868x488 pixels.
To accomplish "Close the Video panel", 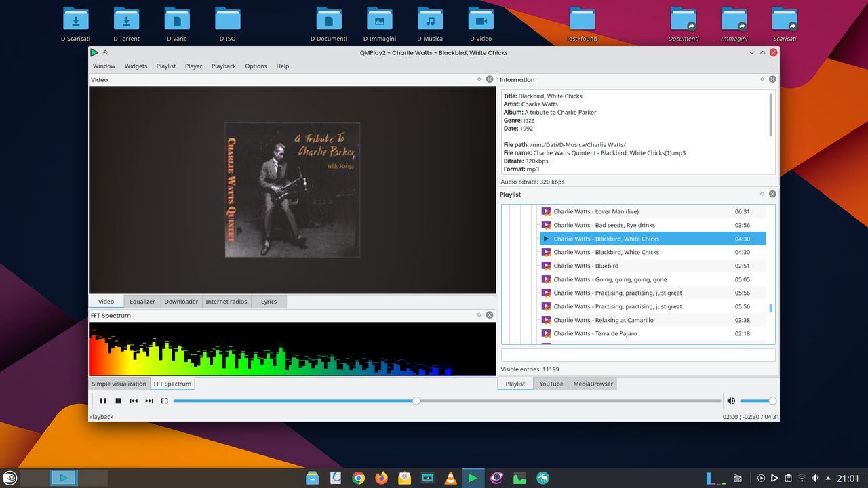I will [490, 79].
